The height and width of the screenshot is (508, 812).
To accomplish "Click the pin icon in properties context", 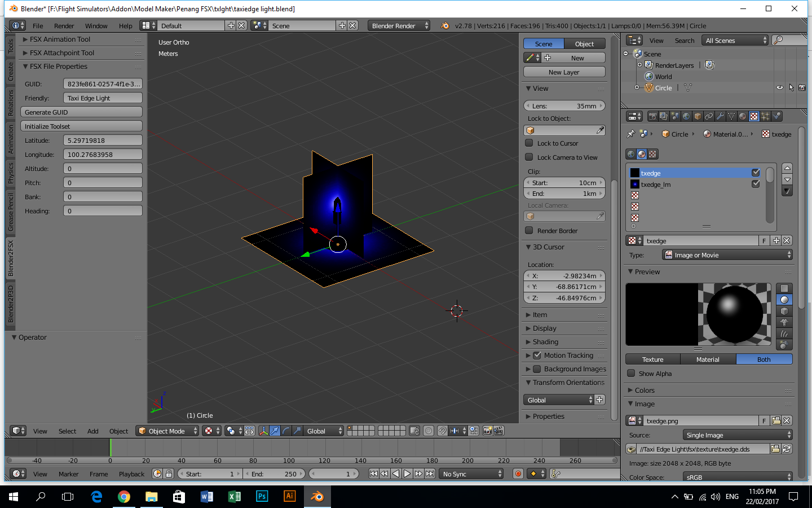I will pos(631,134).
